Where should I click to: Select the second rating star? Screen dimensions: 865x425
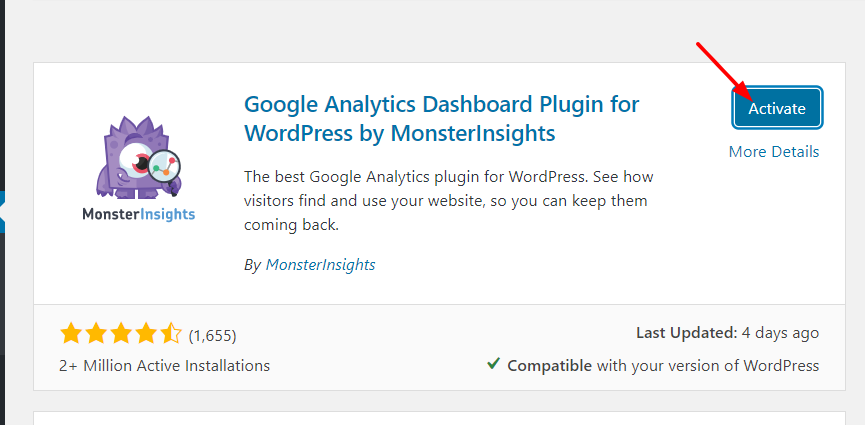96,334
